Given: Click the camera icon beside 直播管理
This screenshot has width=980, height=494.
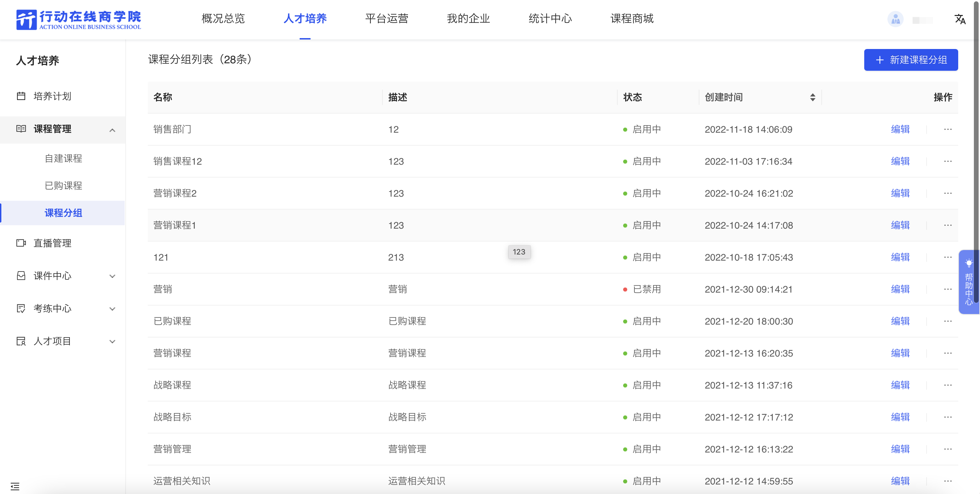Looking at the screenshot, I should (21, 243).
